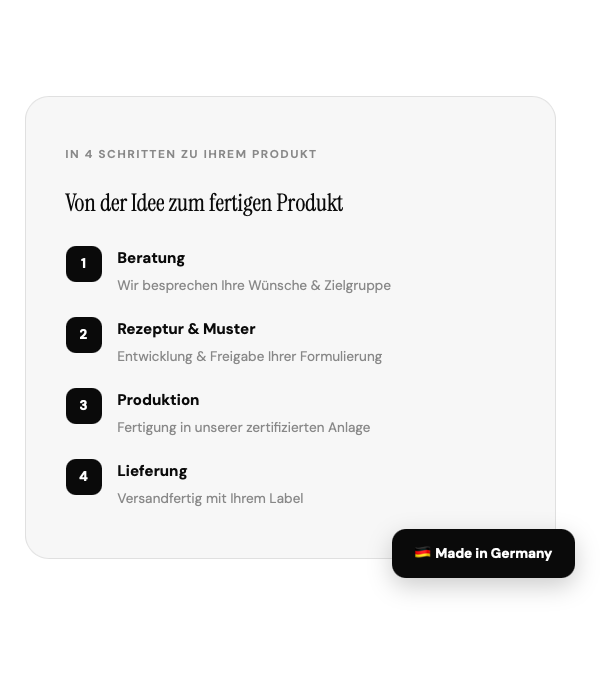Screen dimensions: 602x685
Task: Click the number 2 step badge
Action: (84, 335)
